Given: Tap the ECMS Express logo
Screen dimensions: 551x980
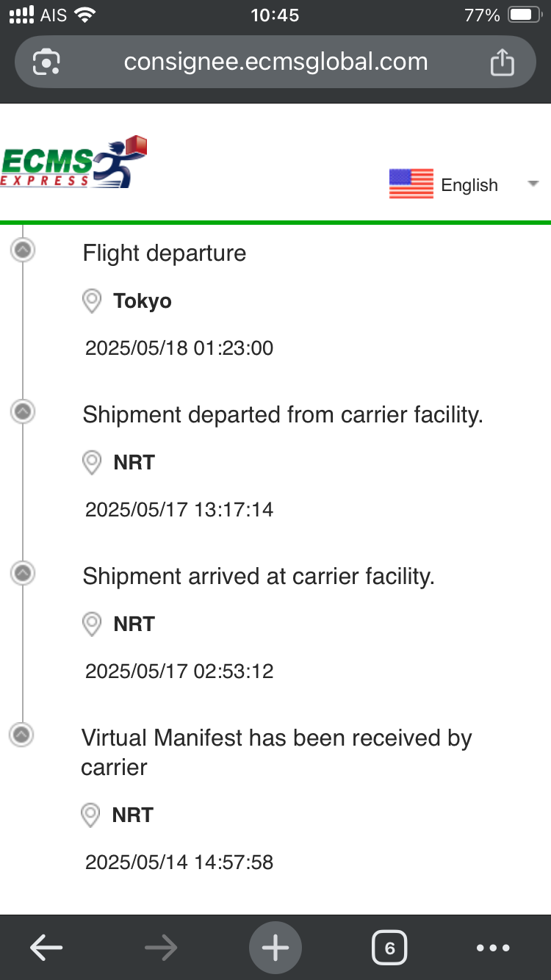Looking at the screenshot, I should click(x=73, y=162).
